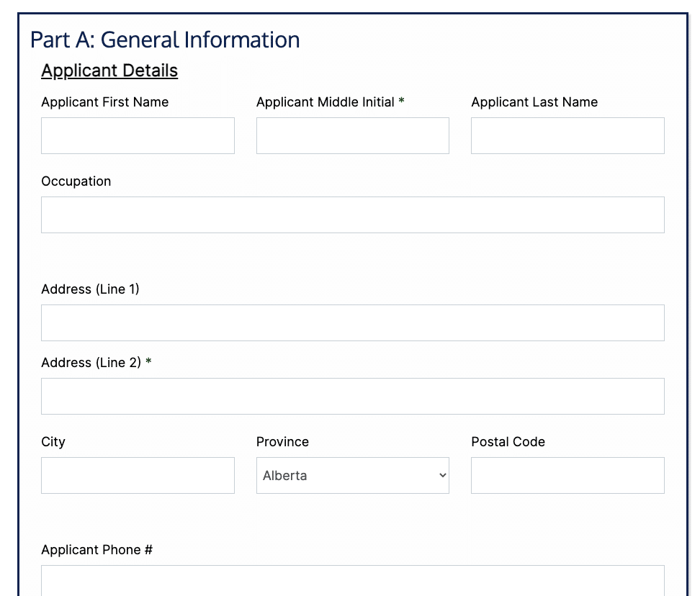Select the Applicant Last Name text field

point(568,135)
